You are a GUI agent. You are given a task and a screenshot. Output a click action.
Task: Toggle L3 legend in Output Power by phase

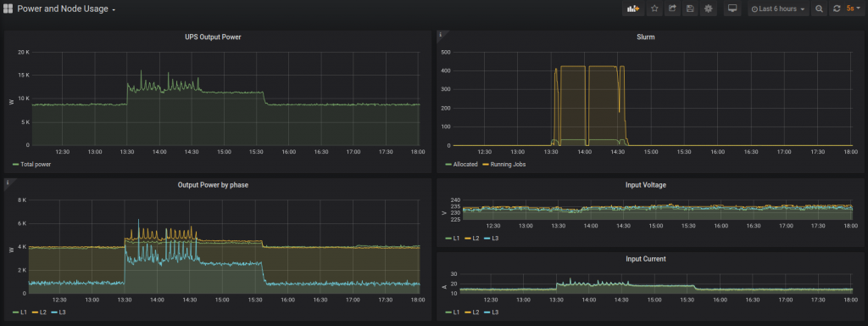pyautogui.click(x=59, y=312)
